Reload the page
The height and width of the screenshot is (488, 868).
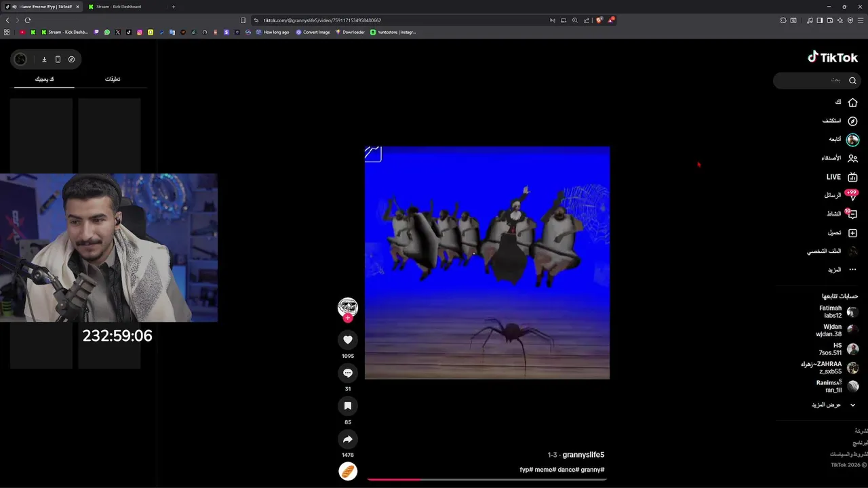click(28, 20)
